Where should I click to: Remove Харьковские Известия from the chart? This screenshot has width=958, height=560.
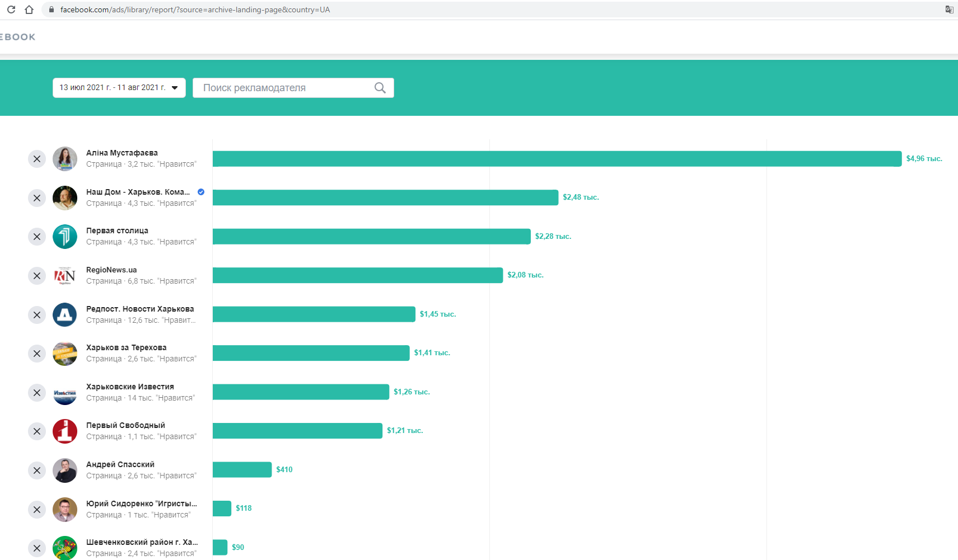click(x=37, y=393)
